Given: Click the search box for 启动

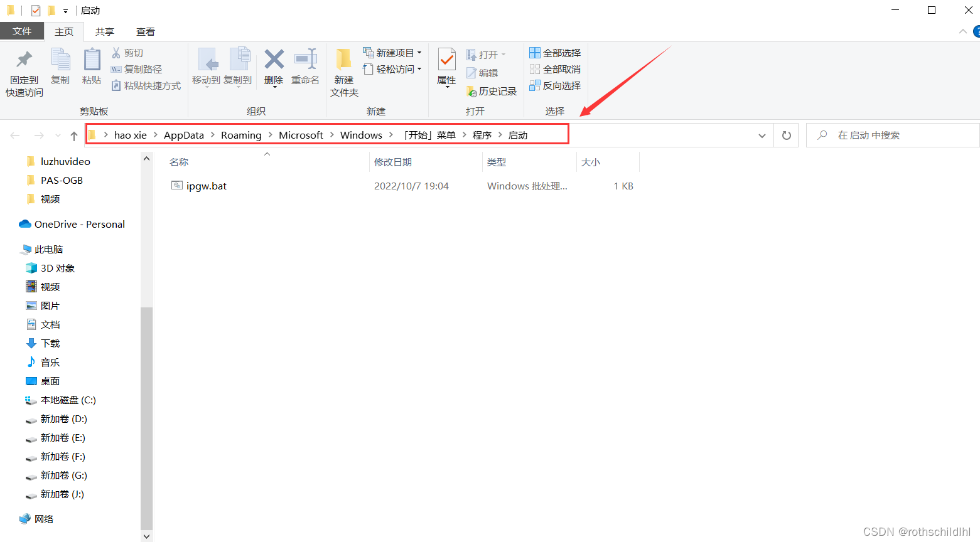Looking at the screenshot, I should click(893, 135).
